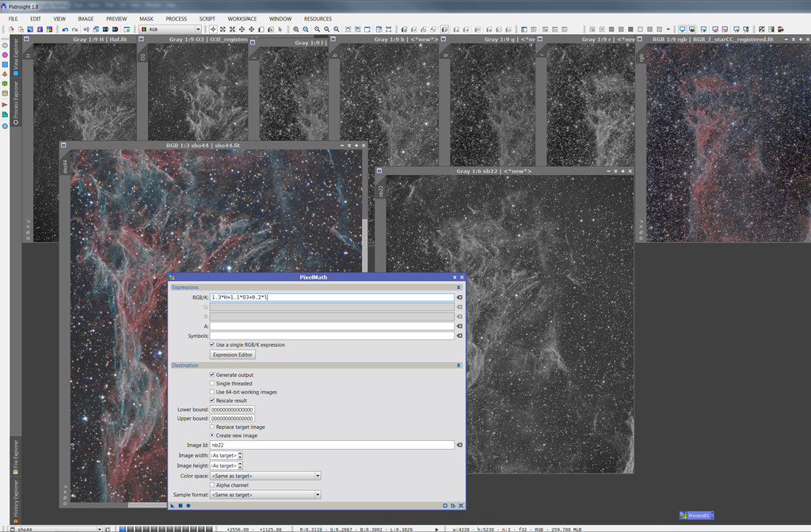
Task: Click the pan hand tool in toolbar
Action: tap(251, 29)
